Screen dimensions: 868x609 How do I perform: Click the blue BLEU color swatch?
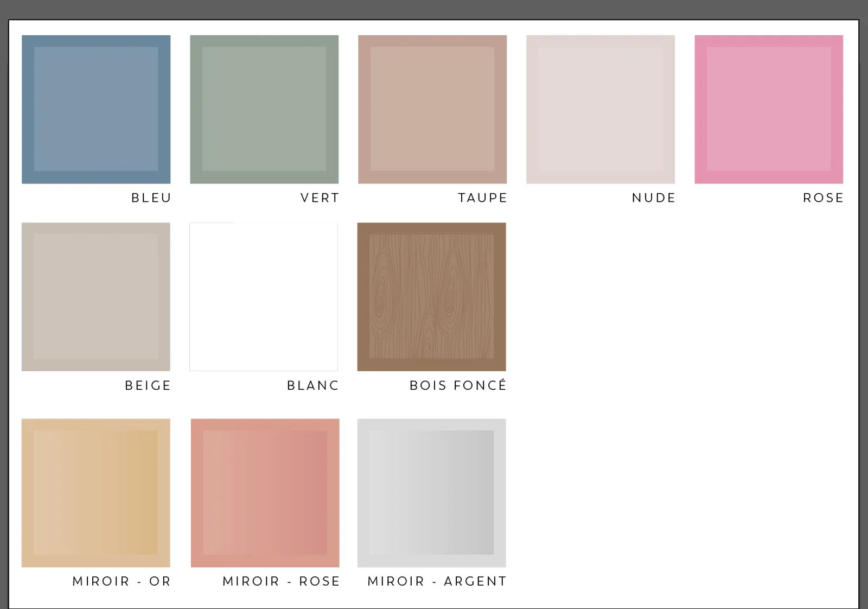[96, 109]
